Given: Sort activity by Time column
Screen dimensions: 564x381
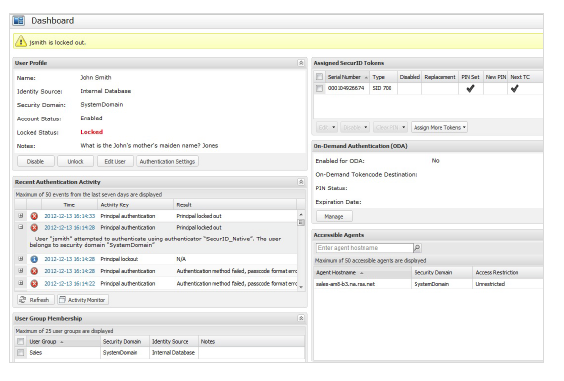Looking at the screenshot, I should click(69, 205).
